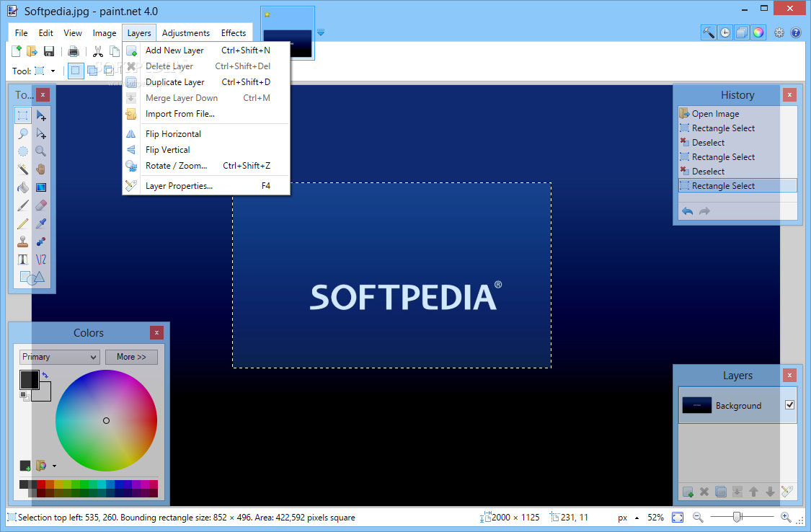The height and width of the screenshot is (532, 811).
Task: Click the Redo arrow in History panel
Action: tap(704, 211)
